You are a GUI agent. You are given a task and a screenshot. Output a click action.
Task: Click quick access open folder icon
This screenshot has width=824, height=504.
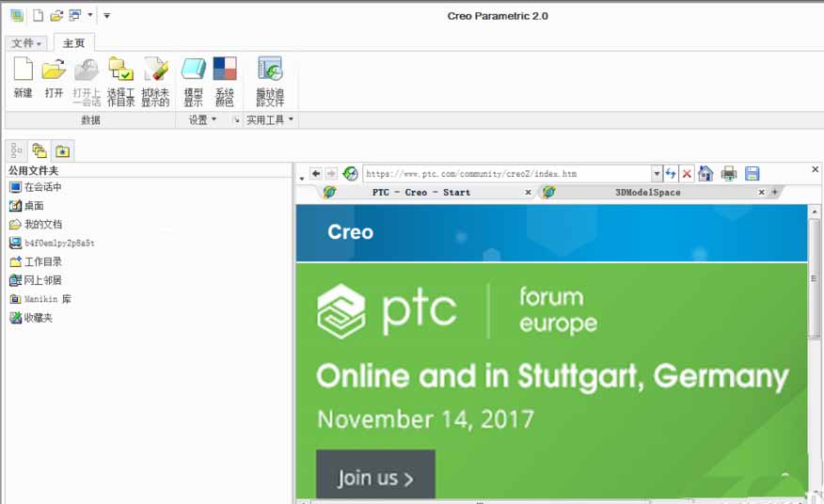tap(56, 15)
